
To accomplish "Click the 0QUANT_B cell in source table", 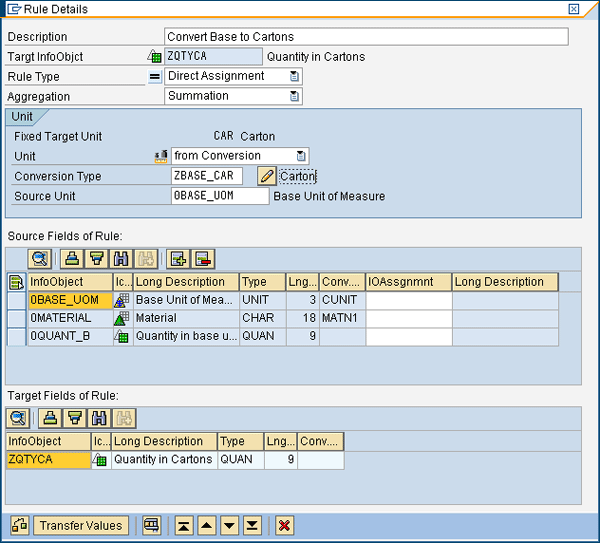I will [x=70, y=336].
